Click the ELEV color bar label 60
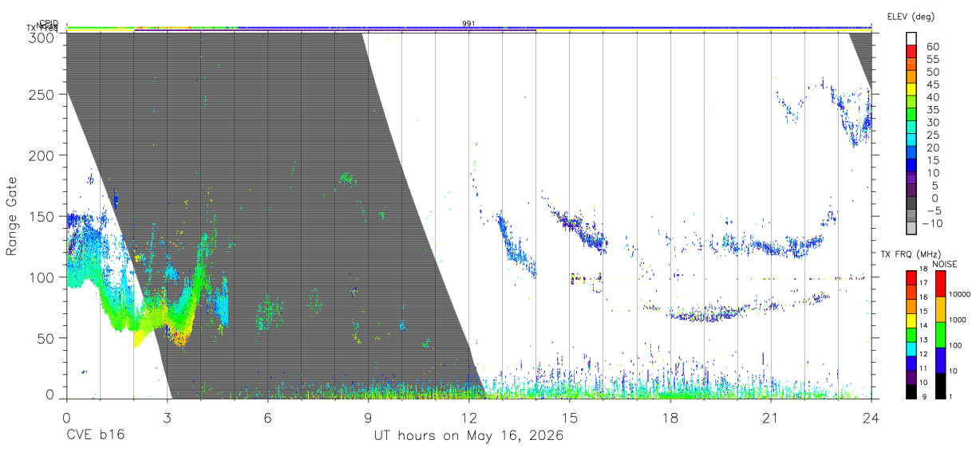The image size is (980, 452). point(932,47)
